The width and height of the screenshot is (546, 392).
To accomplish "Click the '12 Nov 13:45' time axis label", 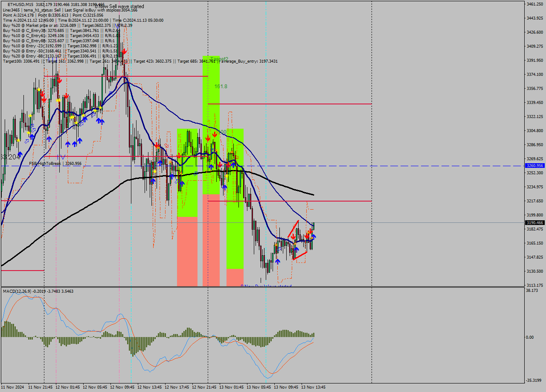I will pyautogui.click(x=150, y=387).
